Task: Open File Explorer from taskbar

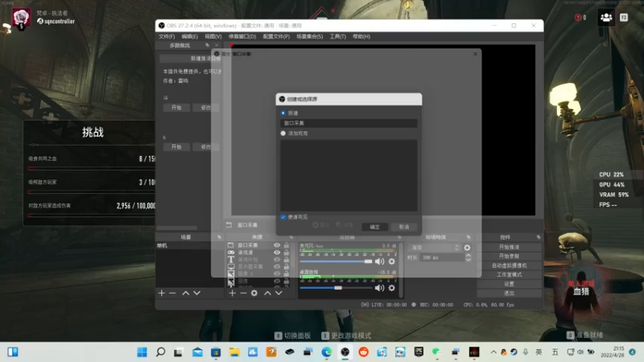Action: [x=234, y=352]
